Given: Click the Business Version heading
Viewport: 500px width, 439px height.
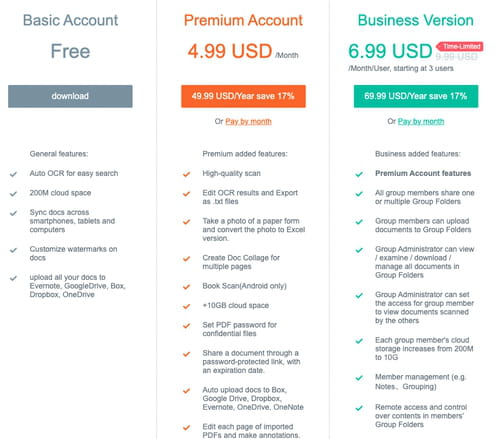Looking at the screenshot, I should (416, 20).
